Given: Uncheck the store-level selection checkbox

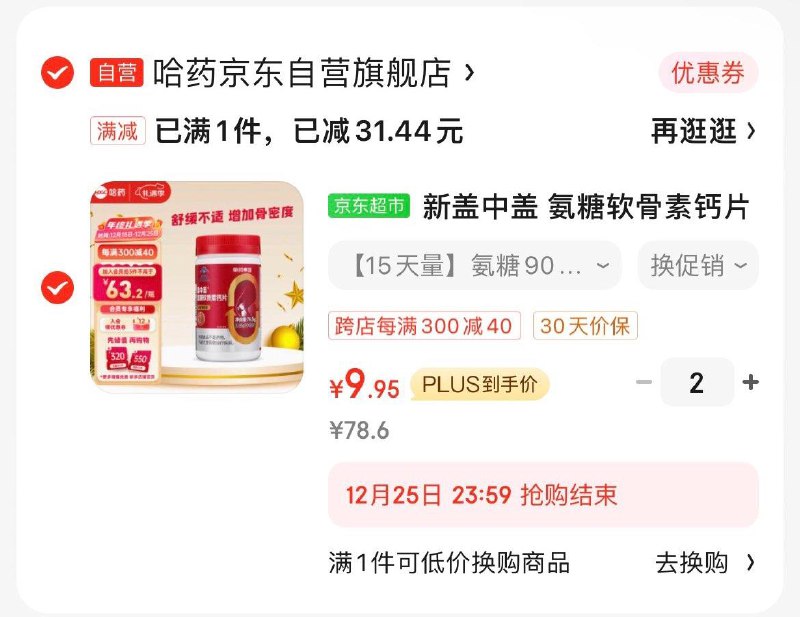Looking at the screenshot, I should coord(57,72).
